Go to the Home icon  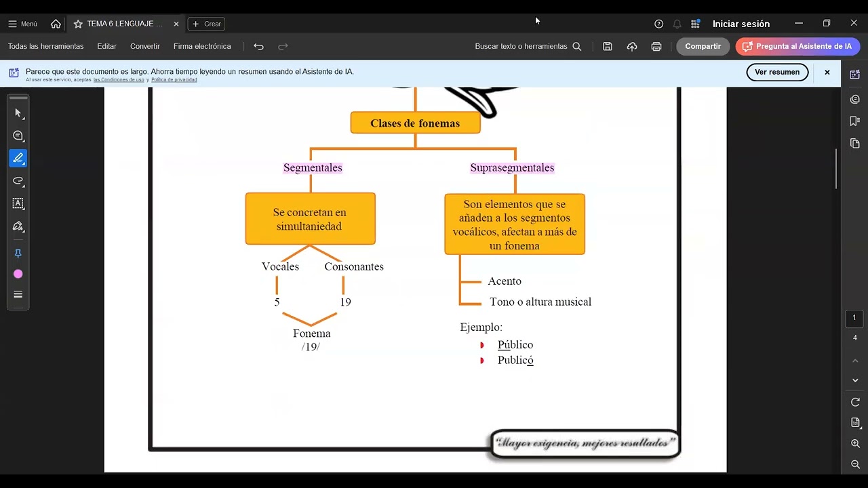tap(56, 24)
